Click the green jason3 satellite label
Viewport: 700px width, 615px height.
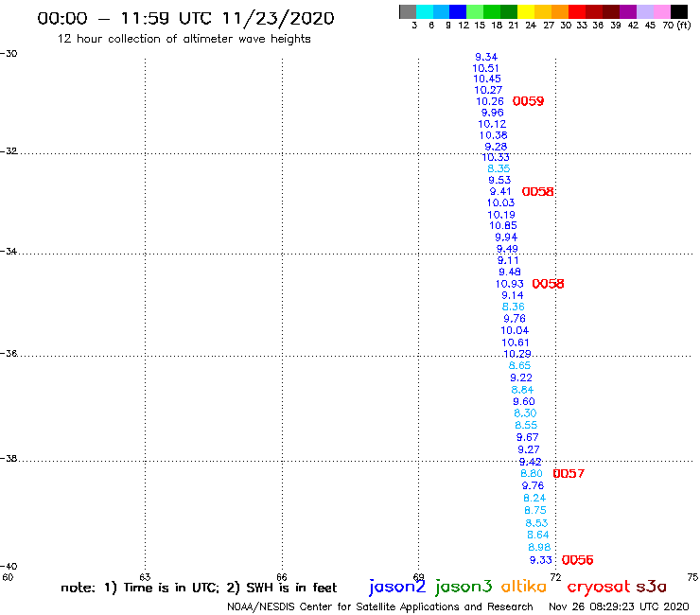tap(464, 587)
